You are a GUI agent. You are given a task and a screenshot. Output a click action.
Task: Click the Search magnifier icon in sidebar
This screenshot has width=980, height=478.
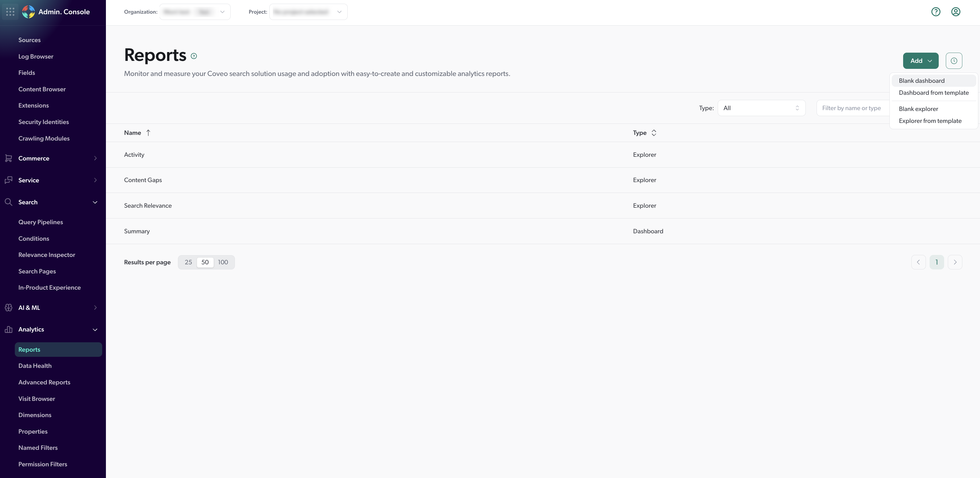pyautogui.click(x=8, y=202)
